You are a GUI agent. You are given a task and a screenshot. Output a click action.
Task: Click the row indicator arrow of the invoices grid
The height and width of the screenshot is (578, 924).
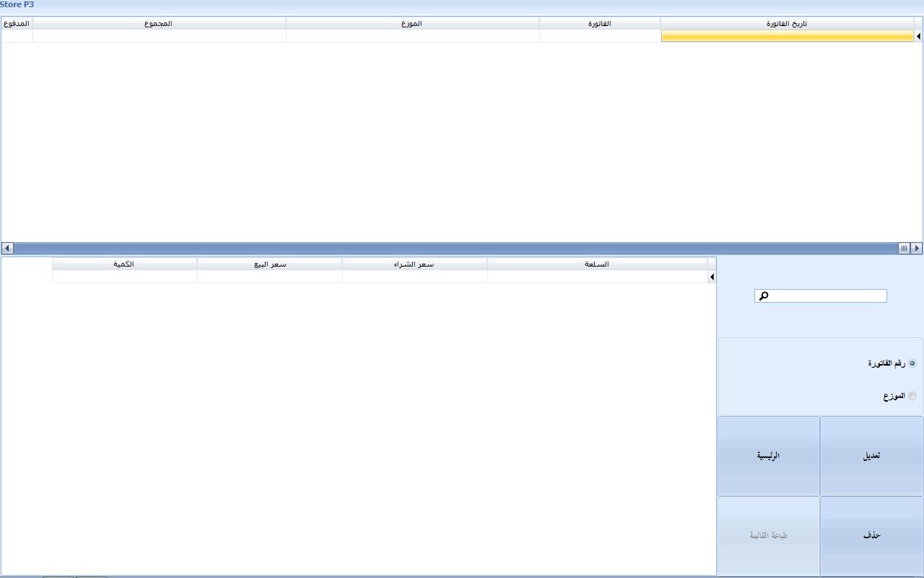click(918, 36)
